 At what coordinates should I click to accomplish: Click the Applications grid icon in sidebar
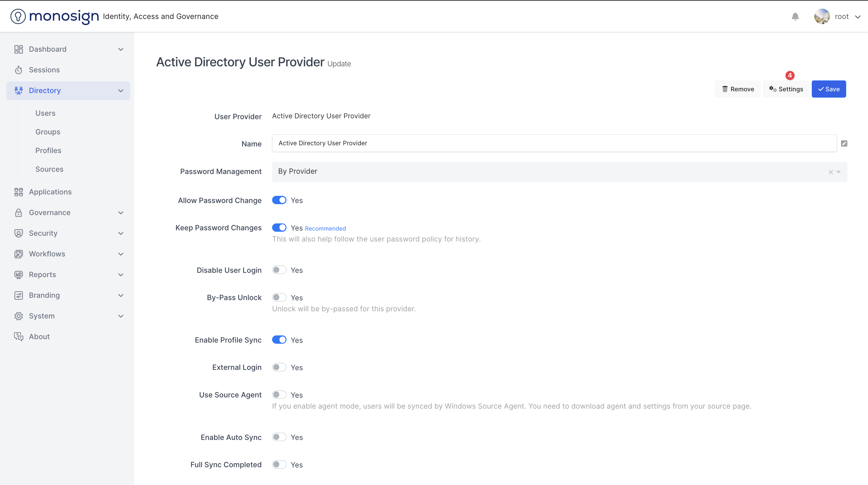coord(19,192)
